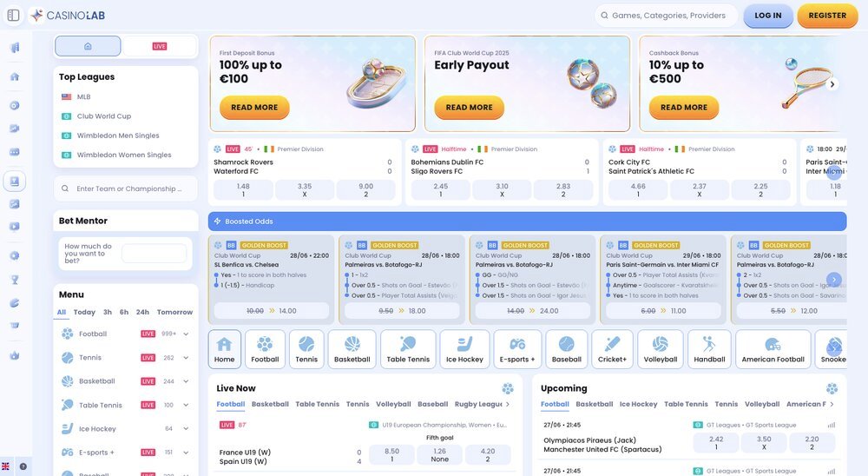Open the trophy tournaments icon in sidebar
Image resolution: width=868 pixels, height=476 pixels.
tap(15, 280)
